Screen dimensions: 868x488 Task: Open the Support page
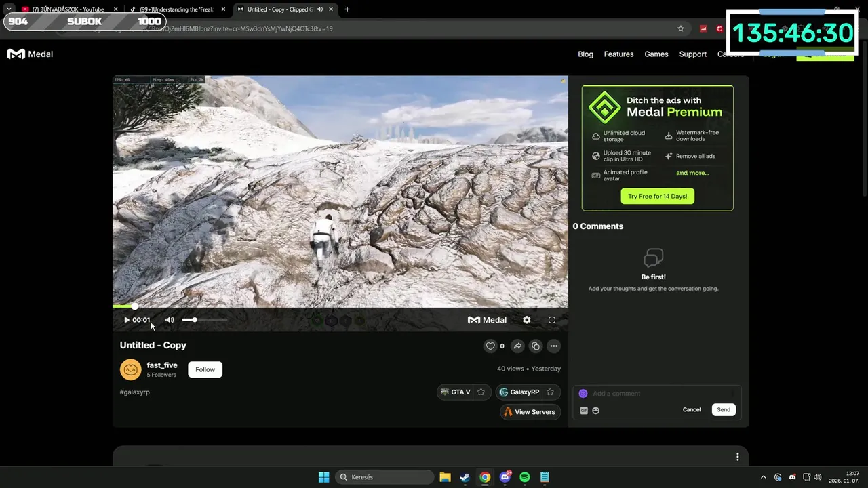coord(692,54)
